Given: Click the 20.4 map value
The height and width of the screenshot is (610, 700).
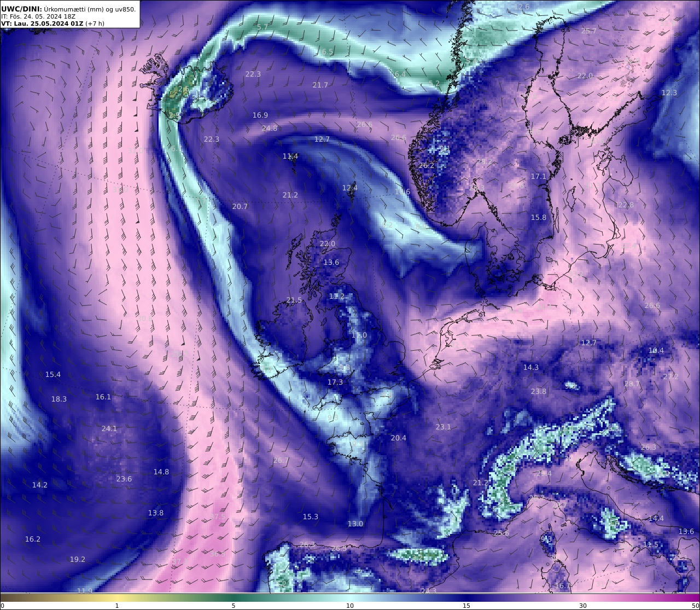Looking at the screenshot, I should pyautogui.click(x=399, y=438).
